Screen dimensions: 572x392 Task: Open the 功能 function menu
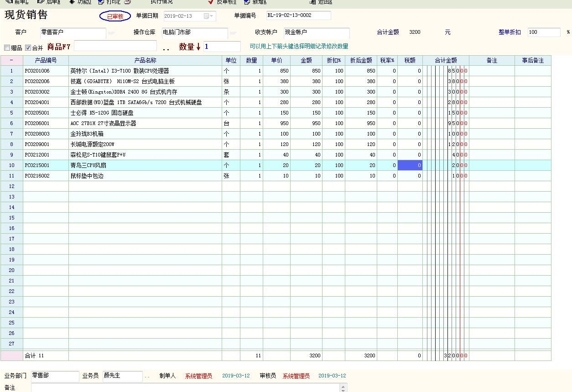tap(79, 2)
